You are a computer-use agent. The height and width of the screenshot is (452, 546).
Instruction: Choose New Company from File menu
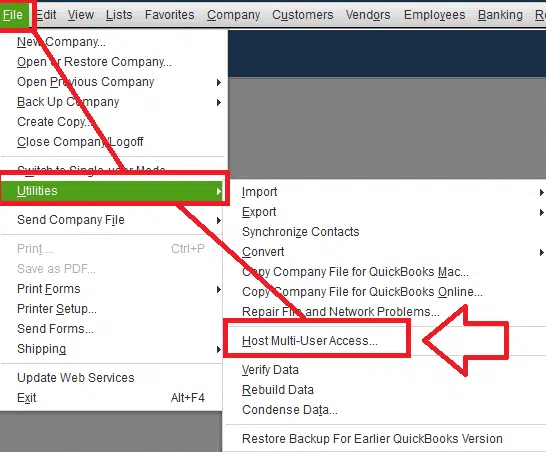pos(111,42)
